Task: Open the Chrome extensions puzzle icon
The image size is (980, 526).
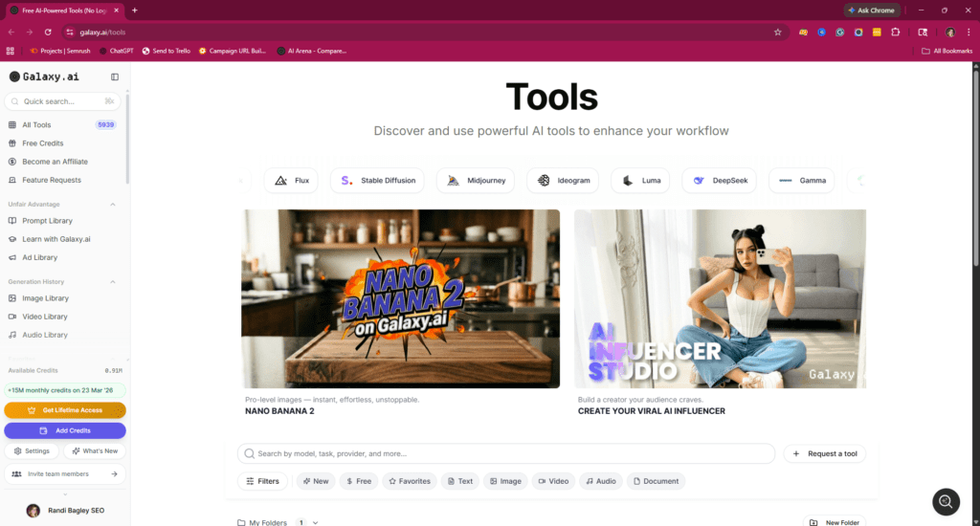Action: pyautogui.click(x=896, y=32)
